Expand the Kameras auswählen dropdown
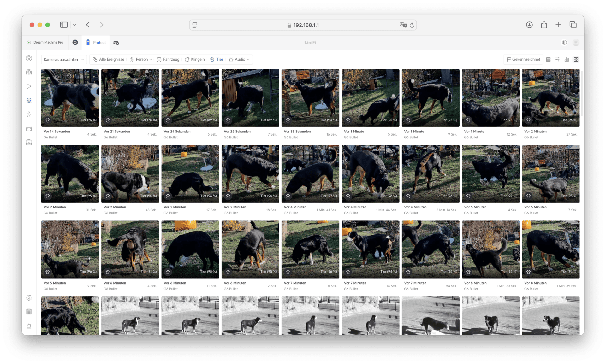This screenshot has width=606, height=364. 64,59
